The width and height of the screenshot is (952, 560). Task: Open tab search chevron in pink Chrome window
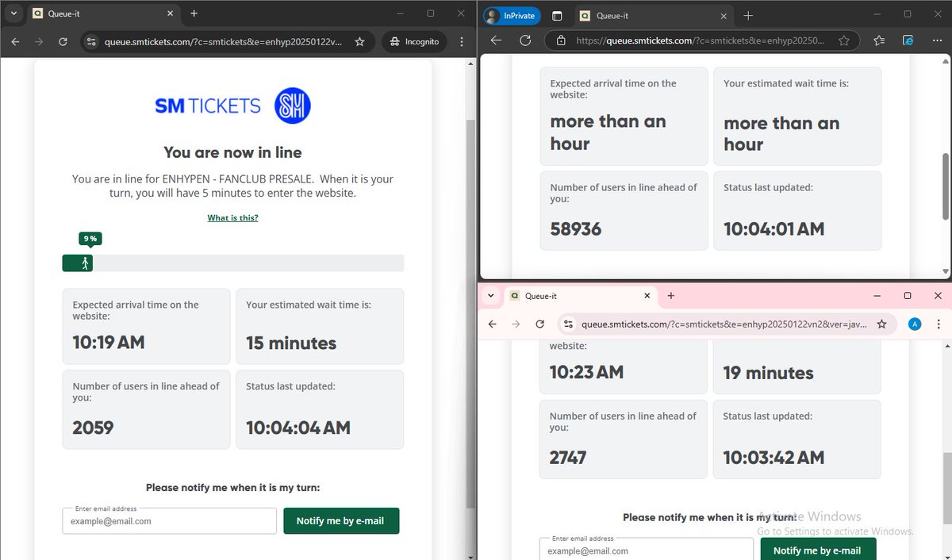(x=491, y=296)
